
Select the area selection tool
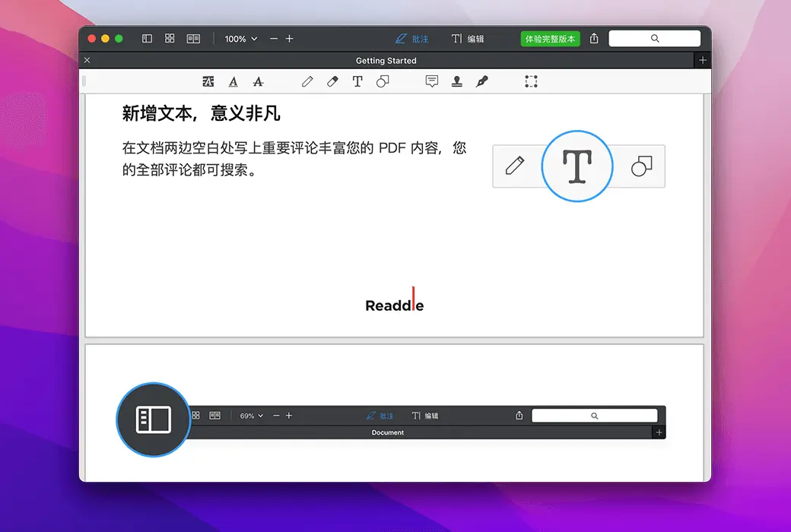(x=531, y=81)
